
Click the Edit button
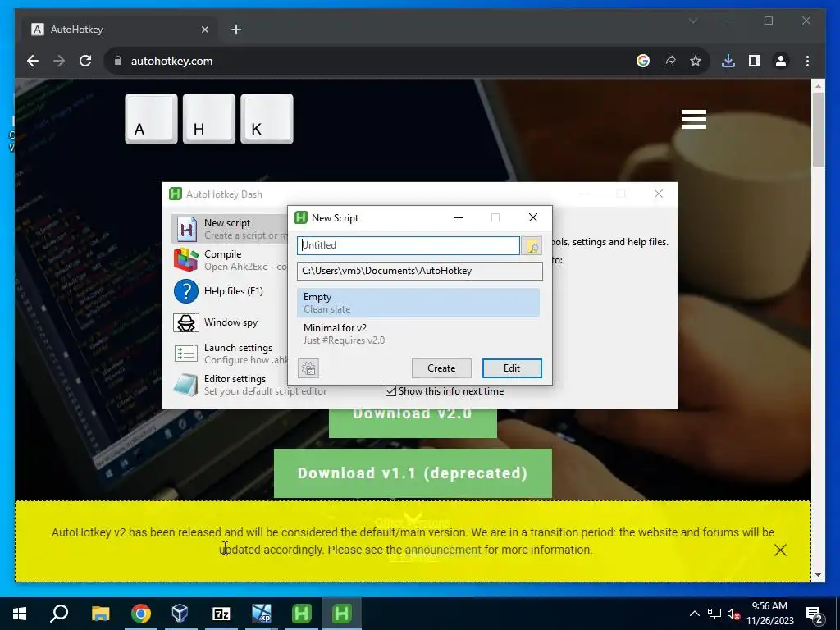[x=512, y=368]
